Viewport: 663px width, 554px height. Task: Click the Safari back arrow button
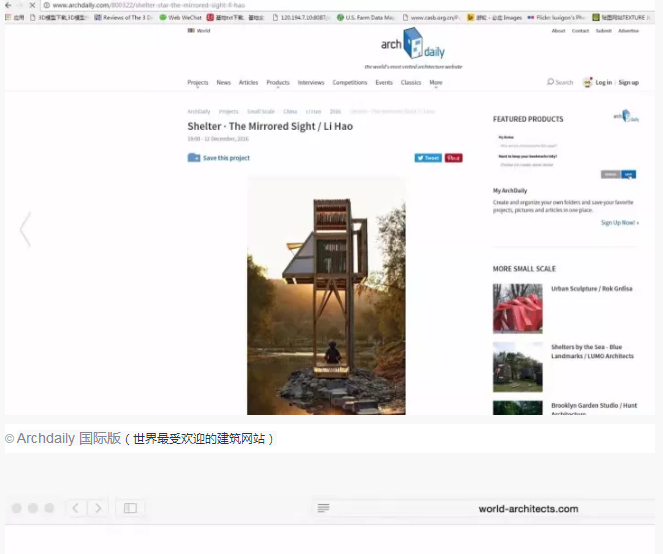click(x=76, y=508)
